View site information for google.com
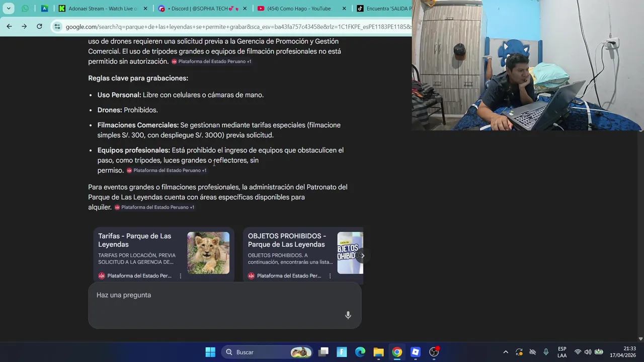Viewport: 644px width, 362px height. click(x=57, y=27)
